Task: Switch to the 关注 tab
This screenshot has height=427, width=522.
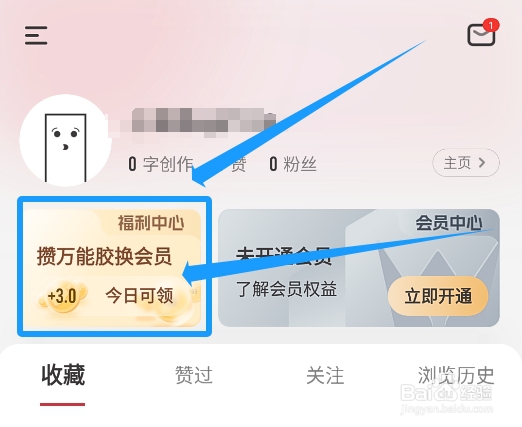Action: click(x=325, y=375)
